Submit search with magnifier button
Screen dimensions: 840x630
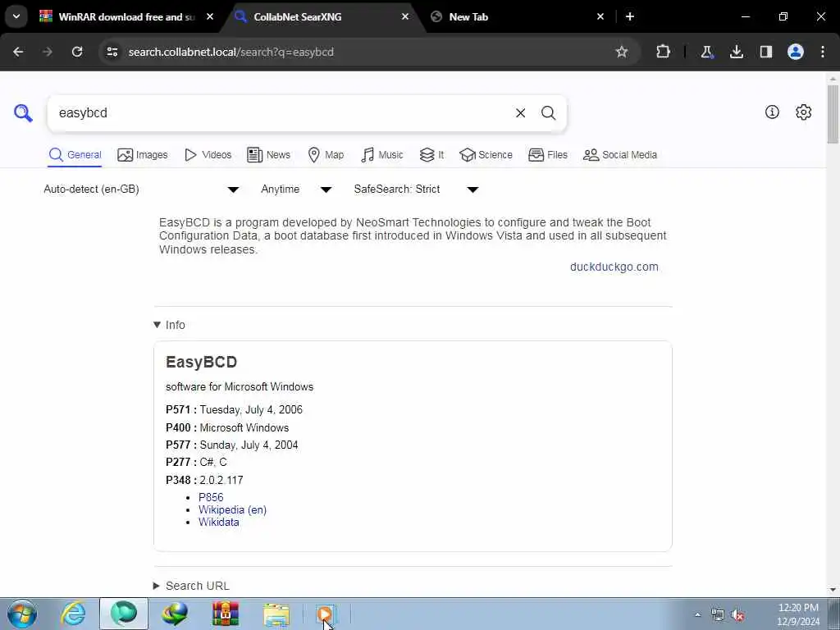[548, 113]
